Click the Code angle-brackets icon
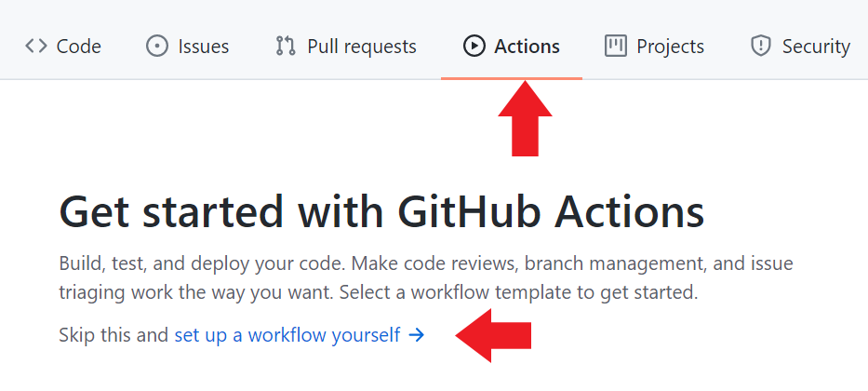 (36, 46)
